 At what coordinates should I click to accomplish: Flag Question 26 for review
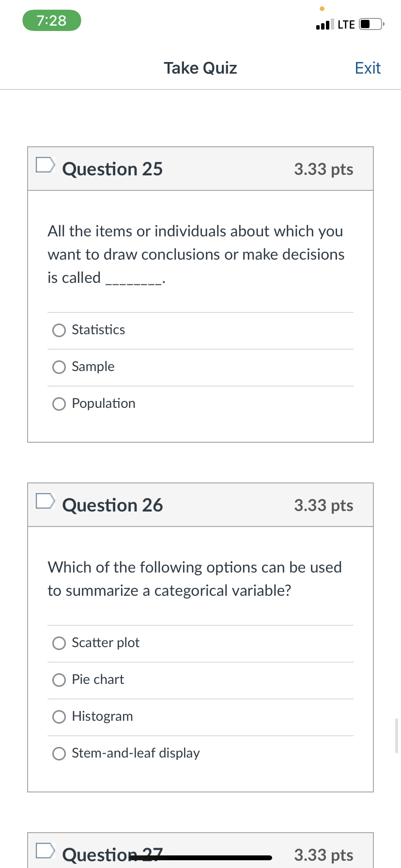(45, 501)
